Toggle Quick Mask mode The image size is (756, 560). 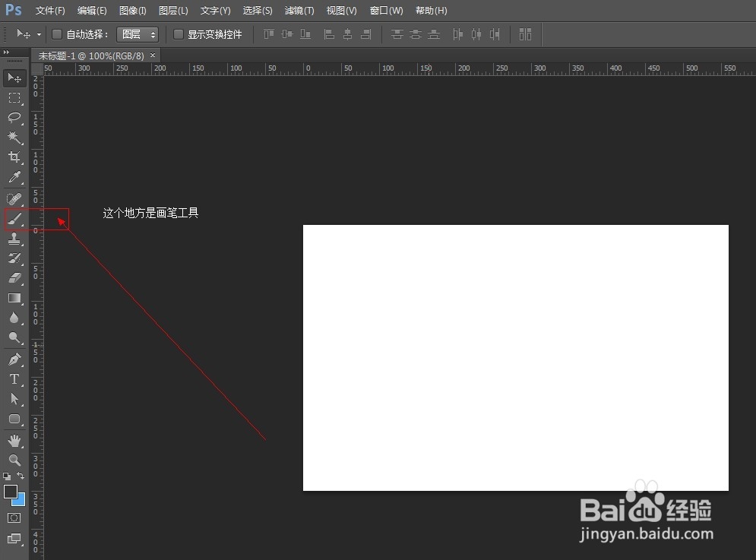pos(13,517)
